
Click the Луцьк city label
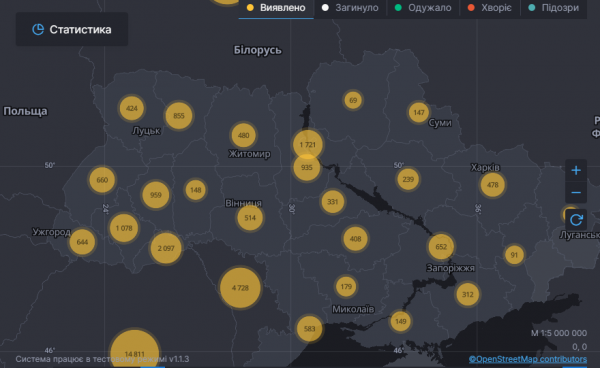(146, 131)
